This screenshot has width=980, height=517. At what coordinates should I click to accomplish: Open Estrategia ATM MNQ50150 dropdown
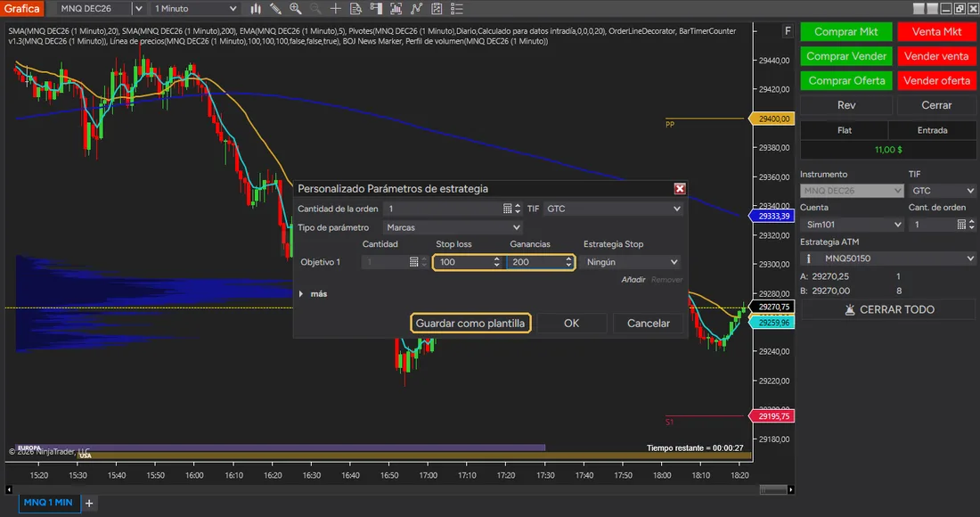tap(888, 258)
